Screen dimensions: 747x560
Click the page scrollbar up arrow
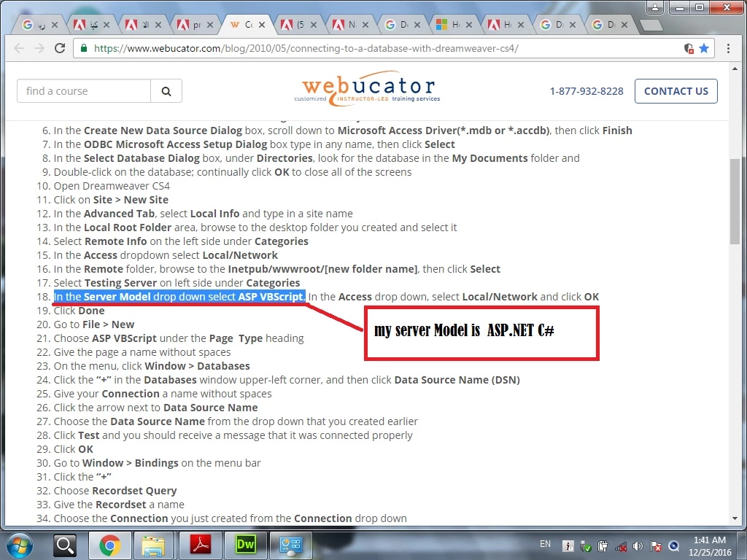click(735, 69)
